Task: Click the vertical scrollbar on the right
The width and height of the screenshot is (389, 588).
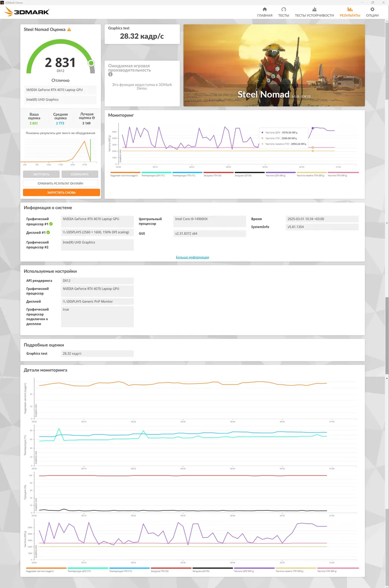Action: pos(387,59)
